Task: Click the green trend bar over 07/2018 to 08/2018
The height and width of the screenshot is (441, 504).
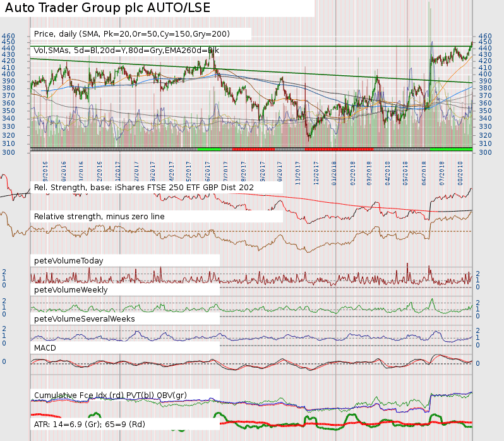Action: [x=451, y=149]
